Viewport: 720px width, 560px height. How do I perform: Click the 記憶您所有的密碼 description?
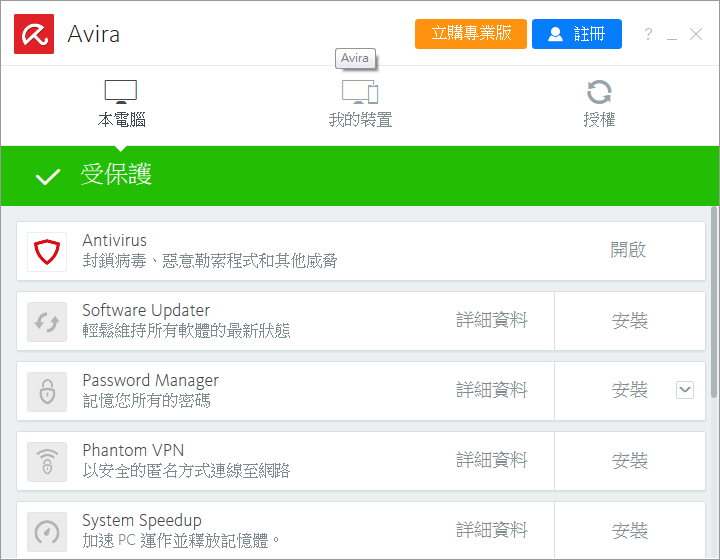click(x=146, y=401)
